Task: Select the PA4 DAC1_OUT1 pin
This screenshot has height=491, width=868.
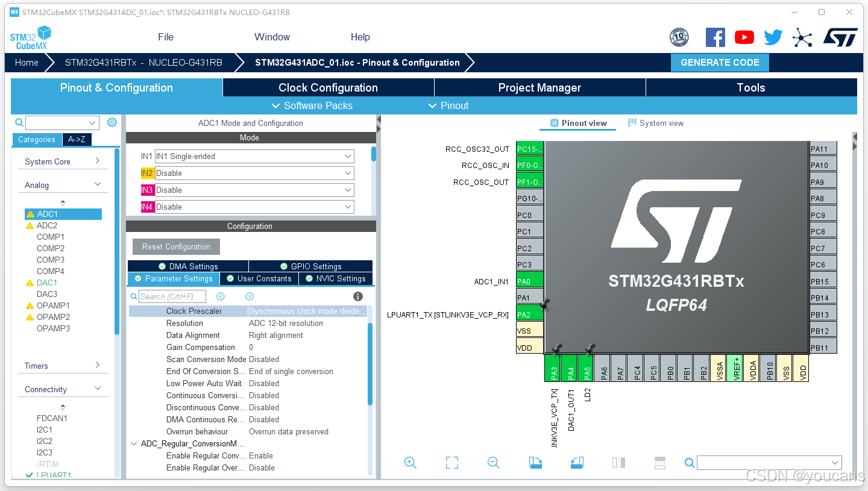Action: [570, 368]
